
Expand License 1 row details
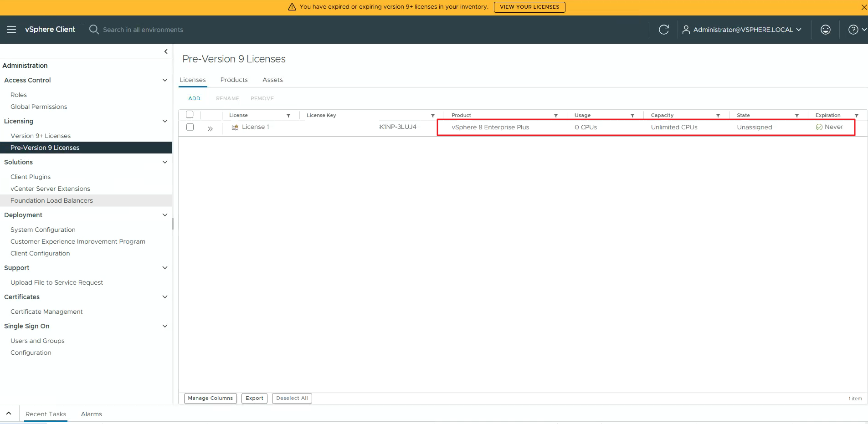click(210, 129)
